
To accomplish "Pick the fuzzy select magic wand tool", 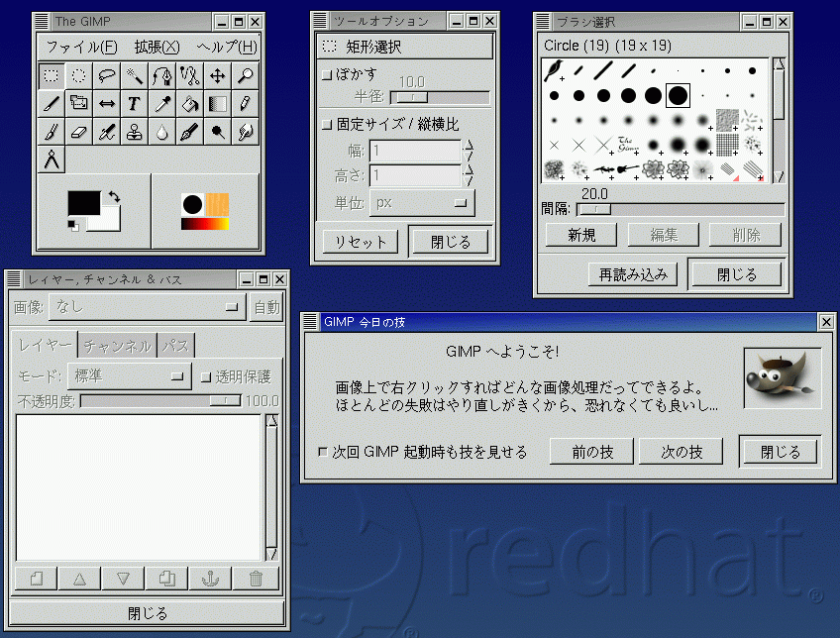I will (x=135, y=75).
